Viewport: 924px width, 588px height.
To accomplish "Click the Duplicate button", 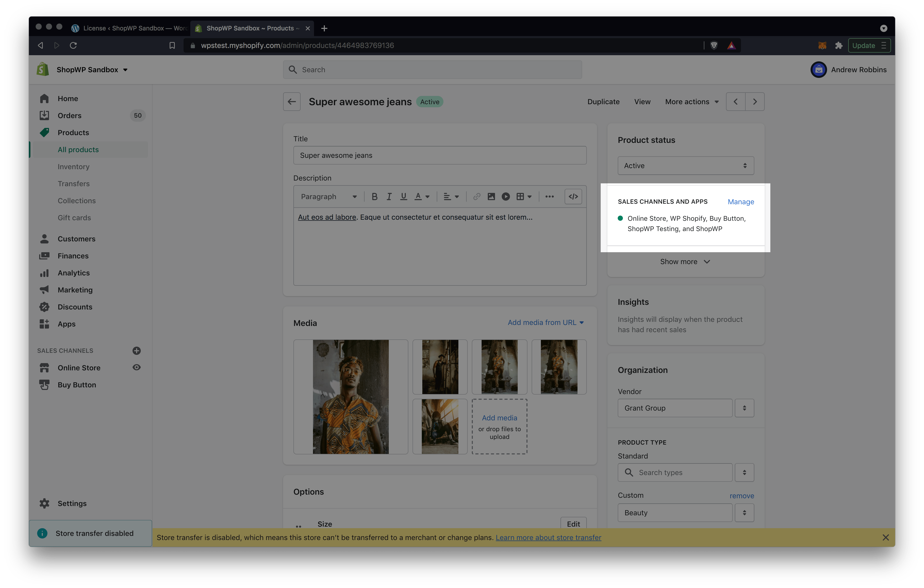I will pos(603,102).
